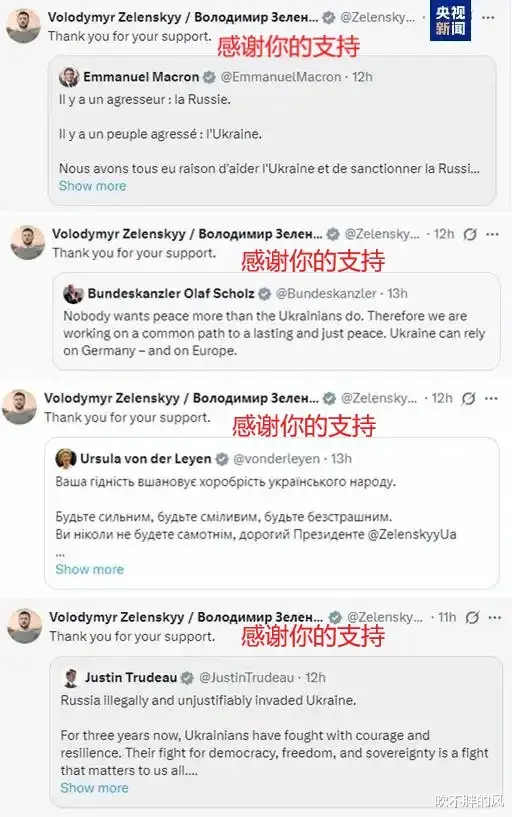The height and width of the screenshot is (817, 512).
Task: Expand Show more in Trudeau's quoted tweet
Action: coord(94,788)
